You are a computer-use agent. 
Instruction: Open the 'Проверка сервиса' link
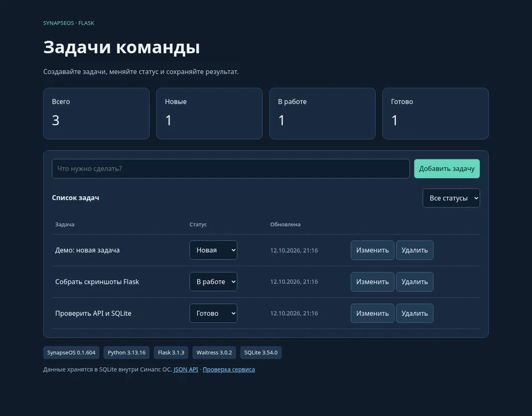(x=229, y=369)
